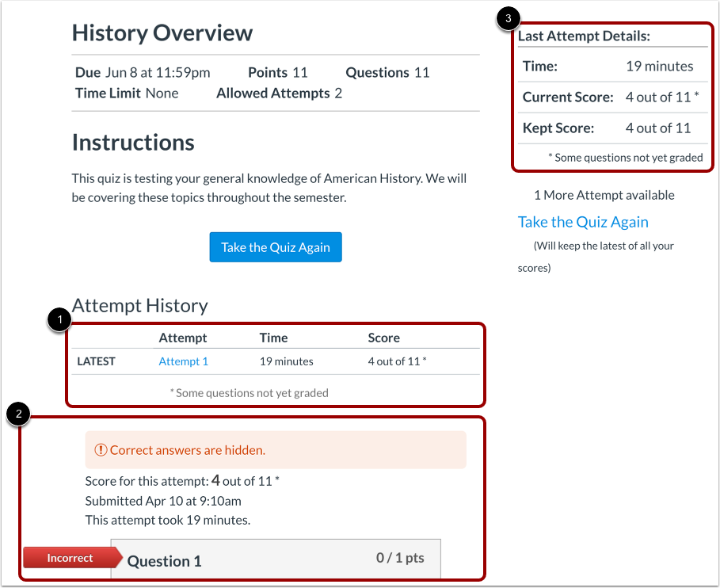Click the LATEST label in the attempt table

coord(96,361)
